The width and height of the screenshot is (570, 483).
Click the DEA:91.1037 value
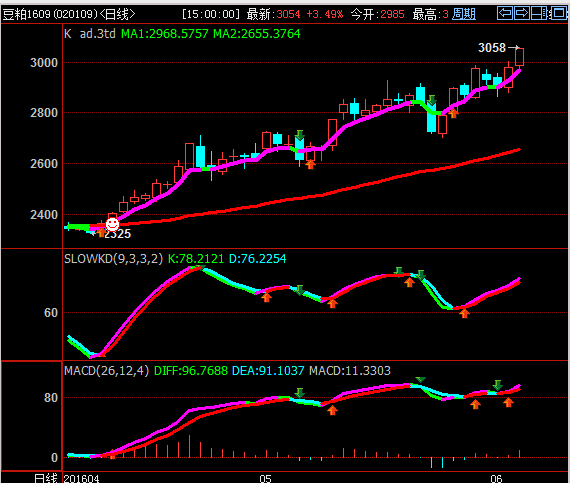(x=268, y=371)
